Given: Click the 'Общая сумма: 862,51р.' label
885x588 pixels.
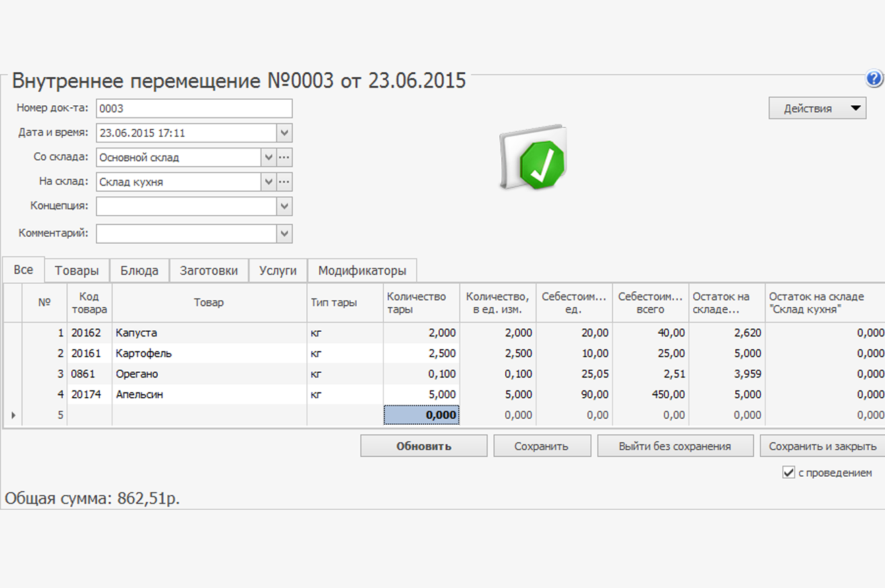Looking at the screenshot, I should pyautogui.click(x=92, y=498).
